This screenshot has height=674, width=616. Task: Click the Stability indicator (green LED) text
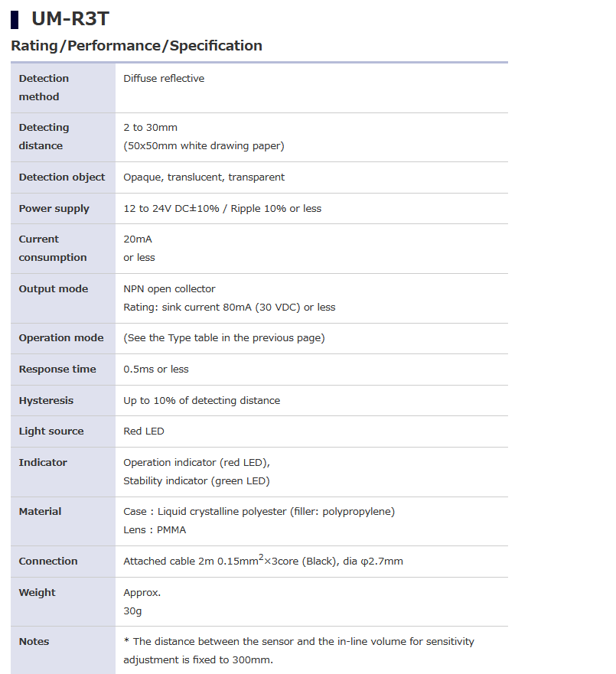pos(197,480)
